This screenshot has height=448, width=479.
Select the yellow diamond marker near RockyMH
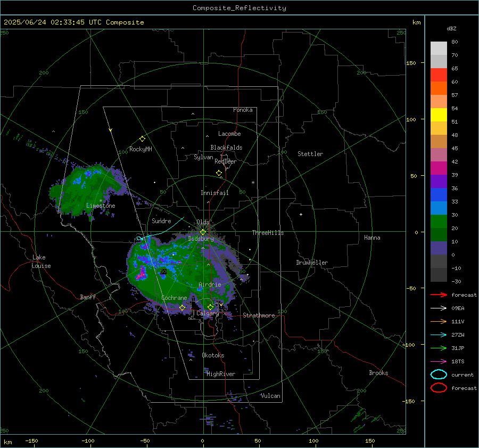click(142, 139)
